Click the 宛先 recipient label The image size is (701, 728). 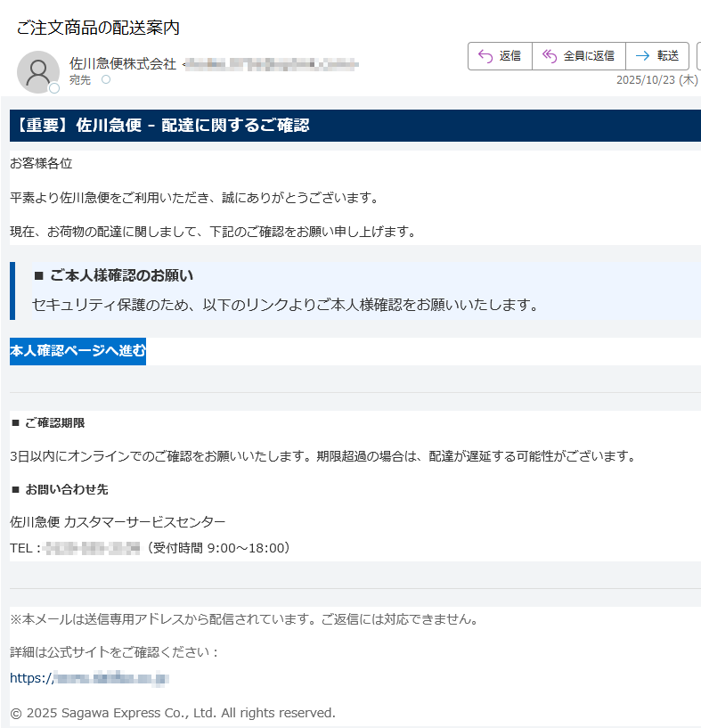80,80
